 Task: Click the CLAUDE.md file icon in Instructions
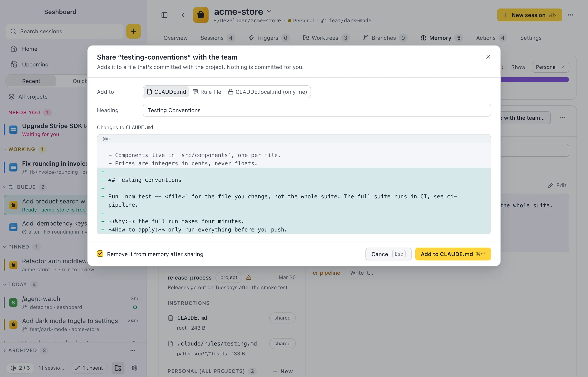[171, 318]
